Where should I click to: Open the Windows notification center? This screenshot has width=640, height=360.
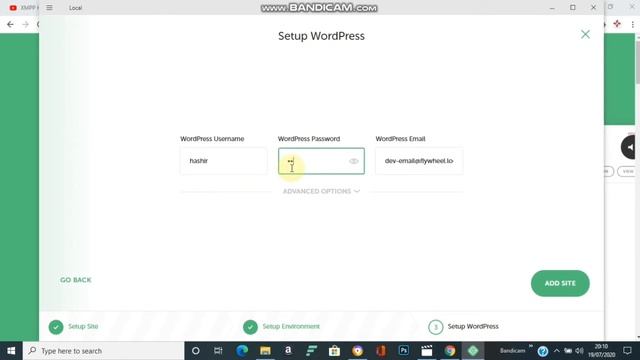(627, 351)
